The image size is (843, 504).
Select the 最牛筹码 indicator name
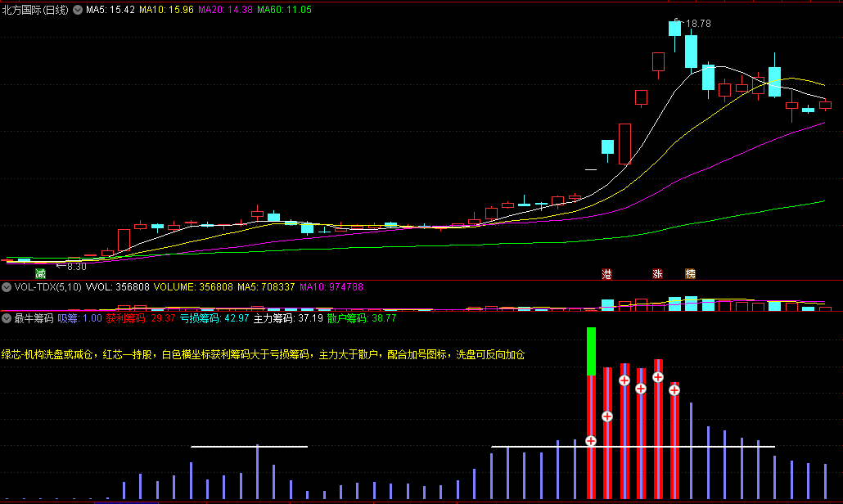[34, 318]
